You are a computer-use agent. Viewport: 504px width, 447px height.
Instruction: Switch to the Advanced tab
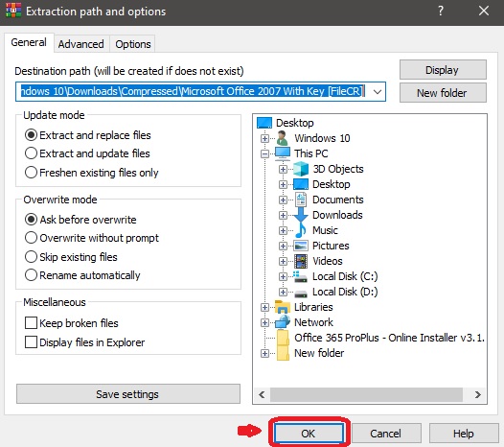click(81, 44)
